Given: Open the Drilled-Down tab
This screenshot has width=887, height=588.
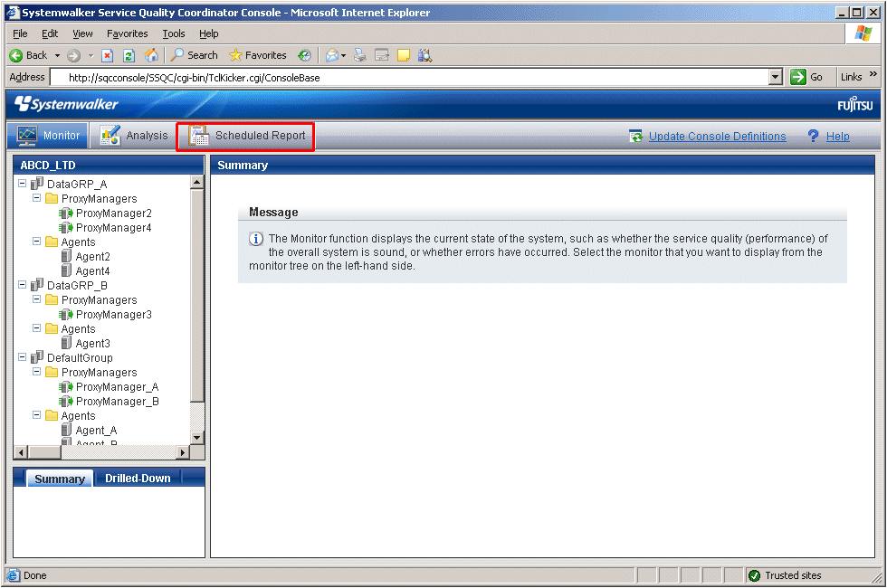Looking at the screenshot, I should pyautogui.click(x=138, y=479).
